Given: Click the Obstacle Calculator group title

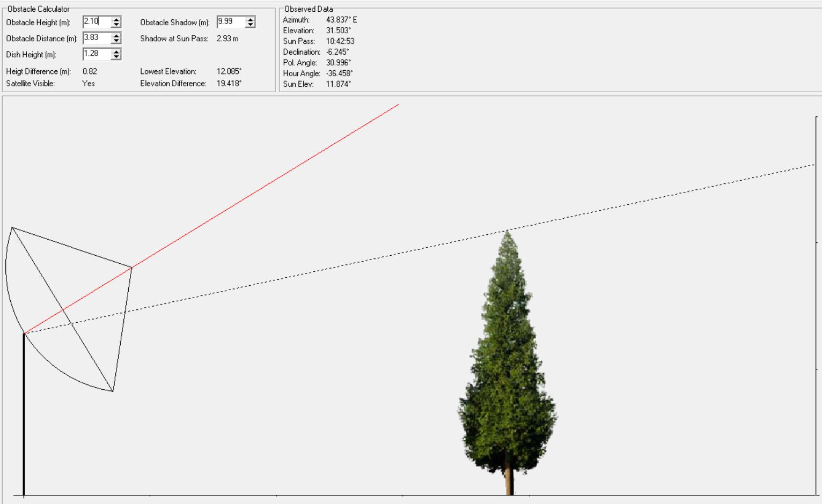Looking at the screenshot, I should click(x=39, y=9).
